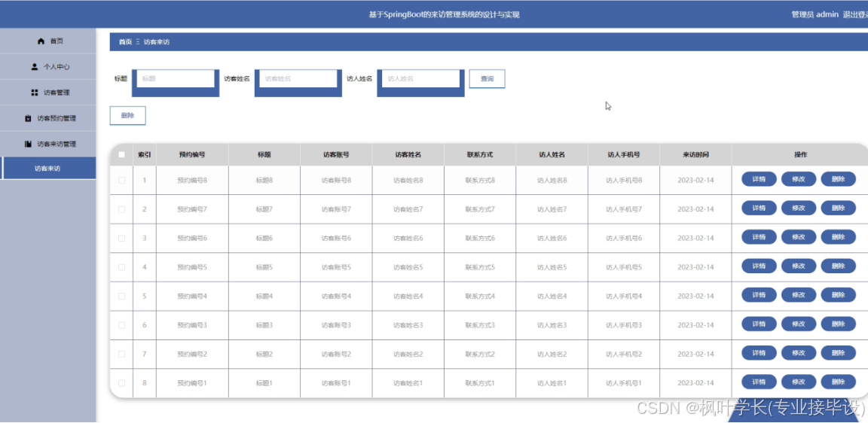Focus the 访客姓名 search field
Image resolution: width=868 pixels, height=423 pixels.
click(298, 78)
